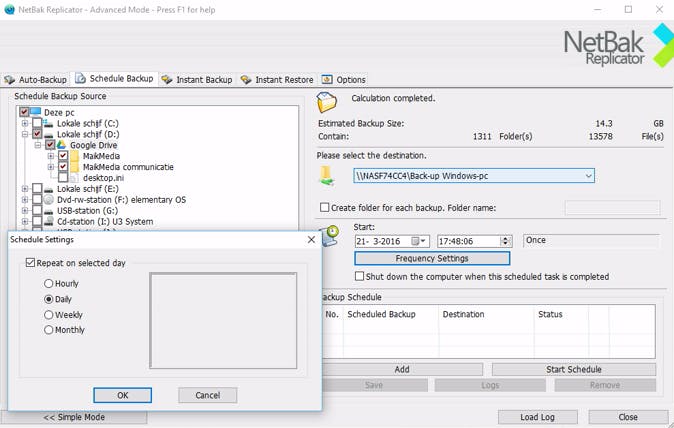The height and width of the screenshot is (428, 674).
Task: Expand the MaikMedia communicatie folder node
Action: click(x=51, y=167)
